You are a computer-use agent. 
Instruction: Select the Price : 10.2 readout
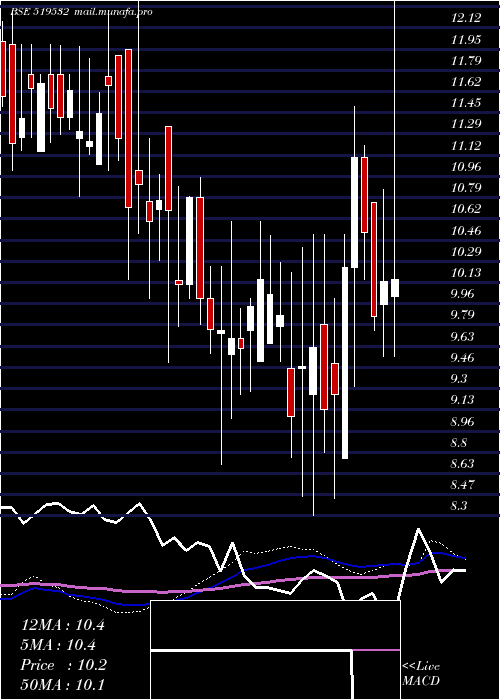tap(63, 665)
